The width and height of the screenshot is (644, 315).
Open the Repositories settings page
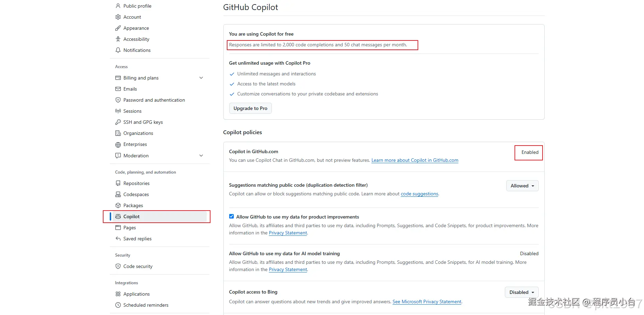click(x=136, y=183)
